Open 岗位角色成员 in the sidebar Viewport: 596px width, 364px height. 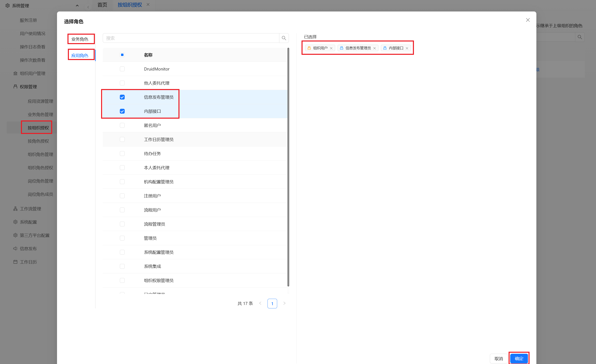[40, 194]
